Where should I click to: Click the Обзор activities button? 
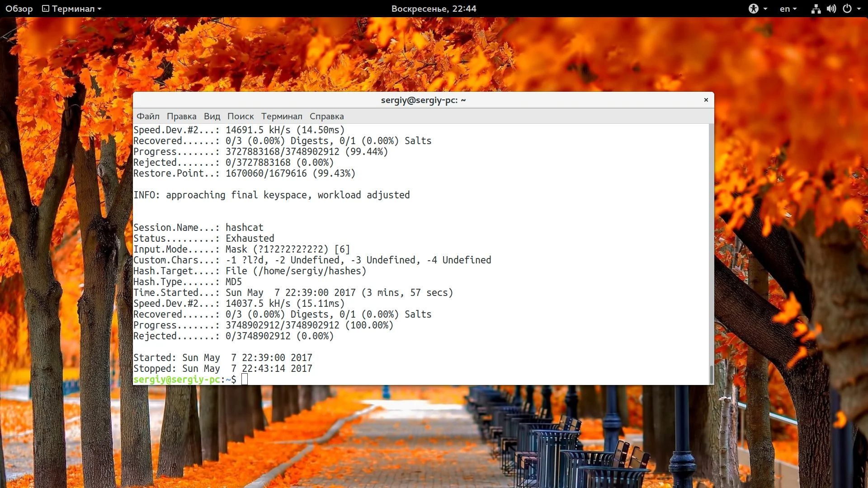(19, 9)
